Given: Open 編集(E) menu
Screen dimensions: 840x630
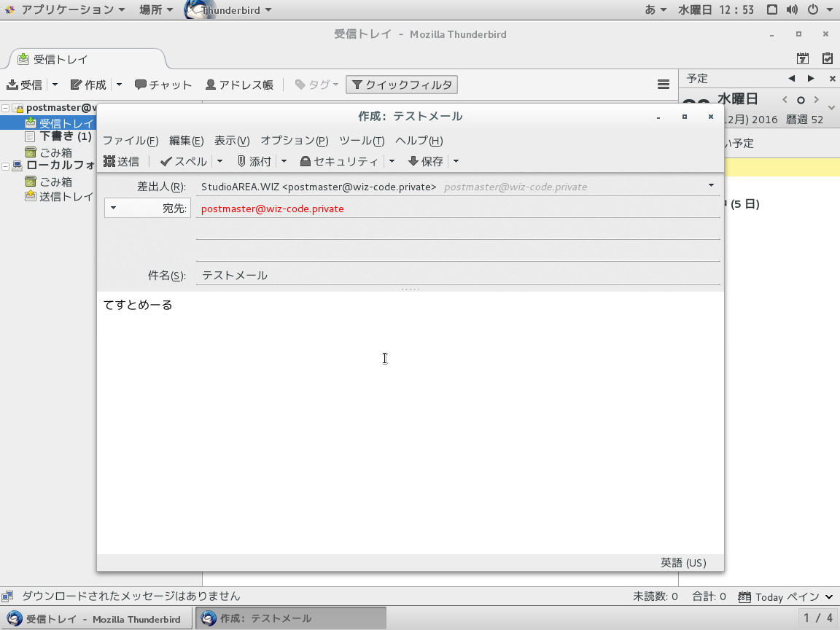Looking at the screenshot, I should point(187,140).
